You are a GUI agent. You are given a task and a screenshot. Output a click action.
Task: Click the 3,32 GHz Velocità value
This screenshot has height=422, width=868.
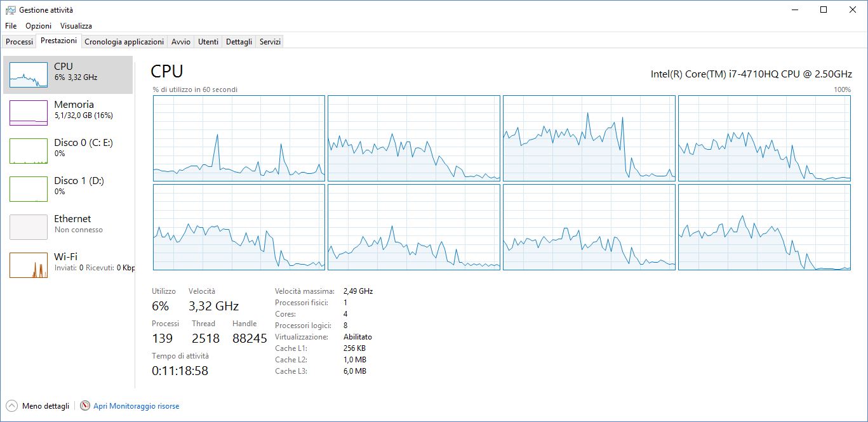(x=213, y=306)
